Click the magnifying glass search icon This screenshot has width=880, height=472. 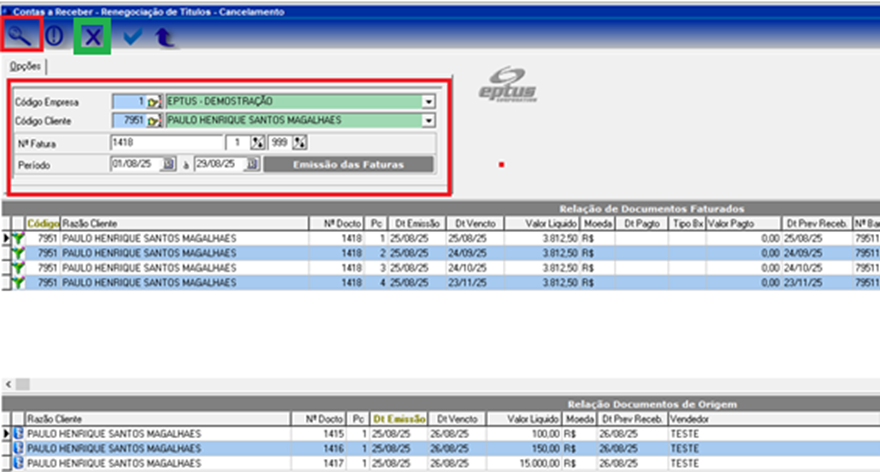click(x=20, y=35)
